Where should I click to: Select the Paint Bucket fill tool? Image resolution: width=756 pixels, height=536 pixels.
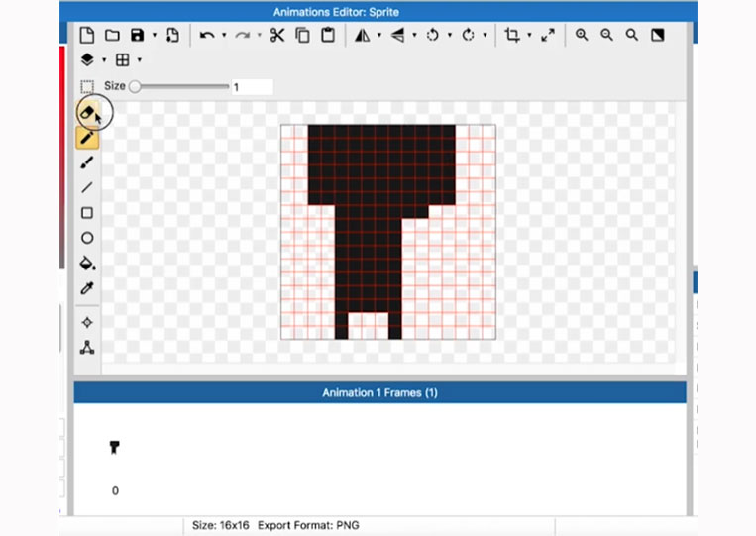[87, 264]
